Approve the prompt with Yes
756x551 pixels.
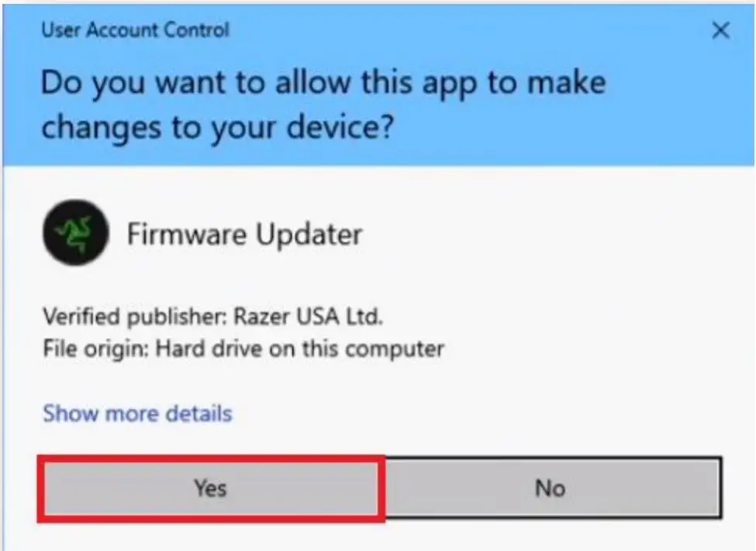point(211,488)
